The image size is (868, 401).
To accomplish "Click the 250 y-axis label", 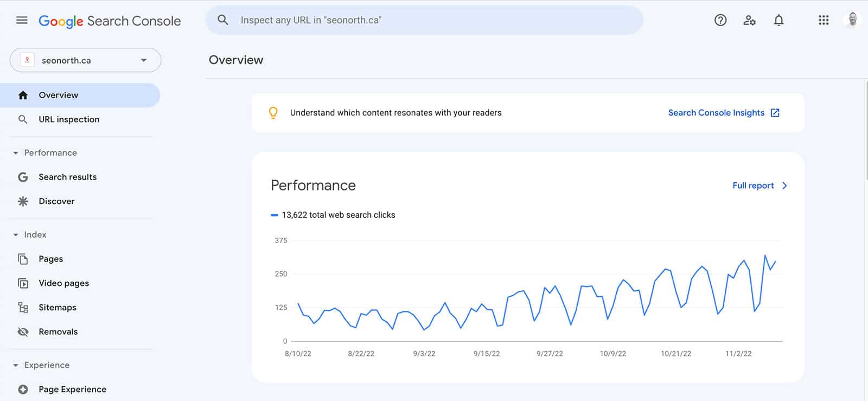I will (x=281, y=274).
